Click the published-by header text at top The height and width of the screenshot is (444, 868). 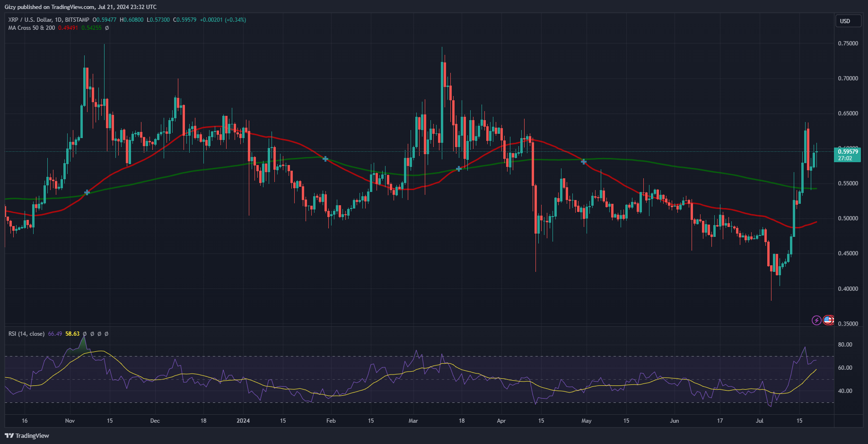[x=80, y=7]
